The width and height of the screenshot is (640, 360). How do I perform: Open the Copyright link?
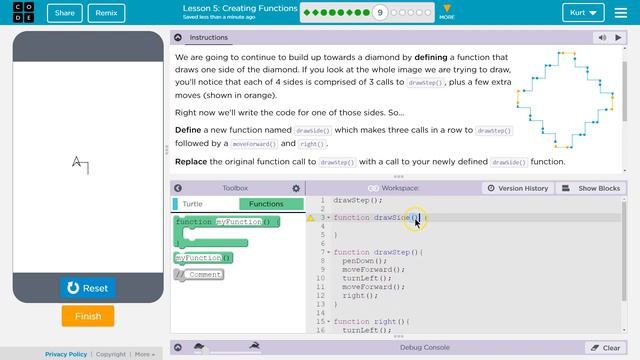111,354
